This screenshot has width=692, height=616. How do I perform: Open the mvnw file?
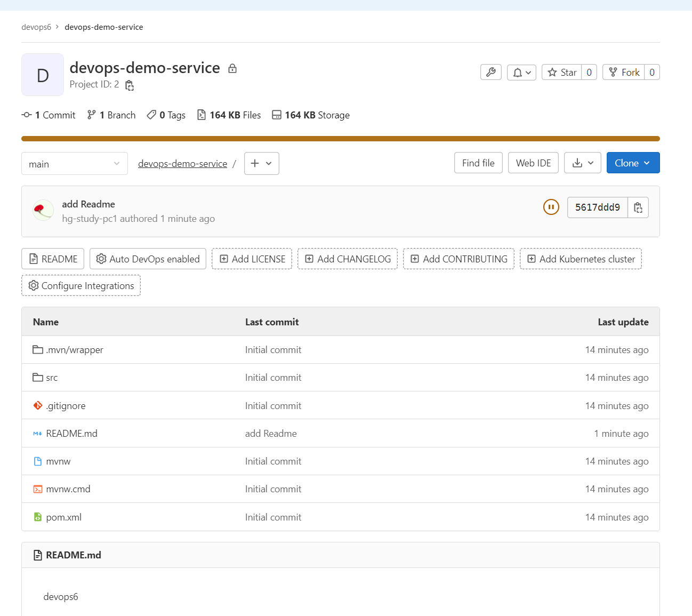click(58, 461)
